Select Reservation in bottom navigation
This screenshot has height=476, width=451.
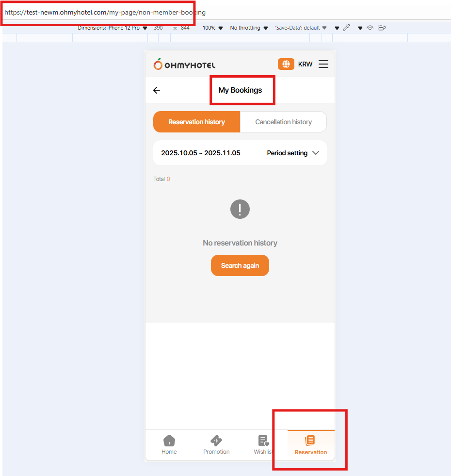point(311,445)
